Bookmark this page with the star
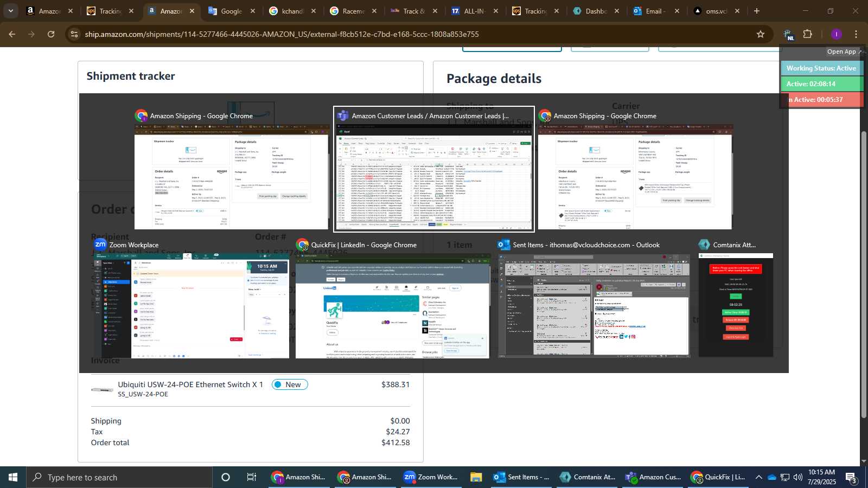This screenshot has height=488, width=868. click(x=761, y=34)
